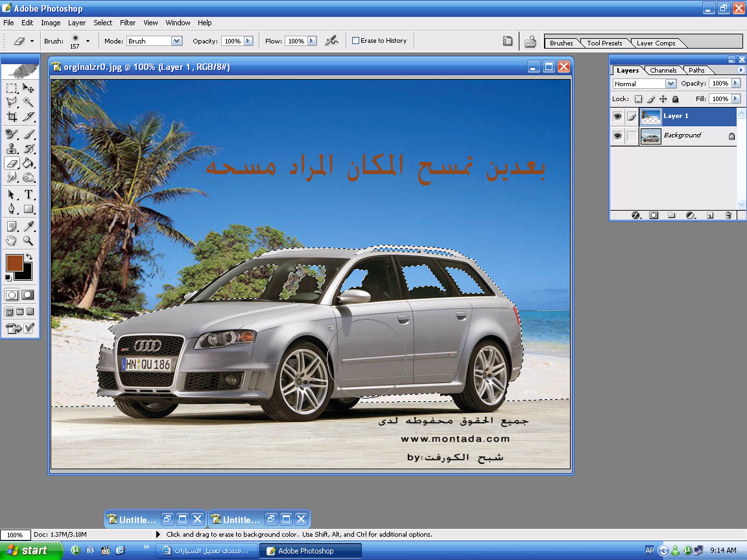Open the status bar info arrow
747x560 pixels.
pyautogui.click(x=158, y=534)
